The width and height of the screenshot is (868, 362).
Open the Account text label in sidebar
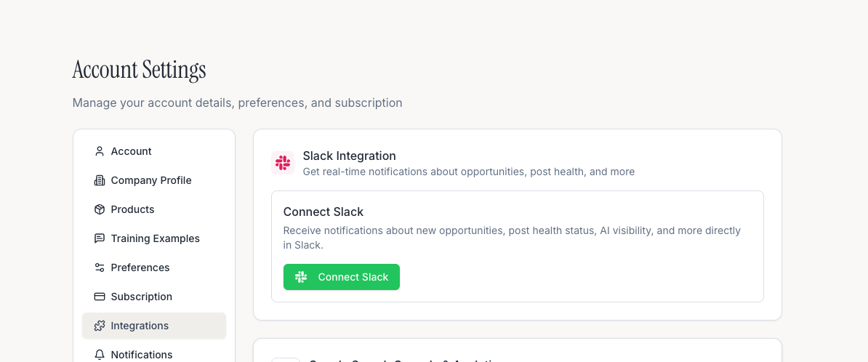[x=131, y=151]
